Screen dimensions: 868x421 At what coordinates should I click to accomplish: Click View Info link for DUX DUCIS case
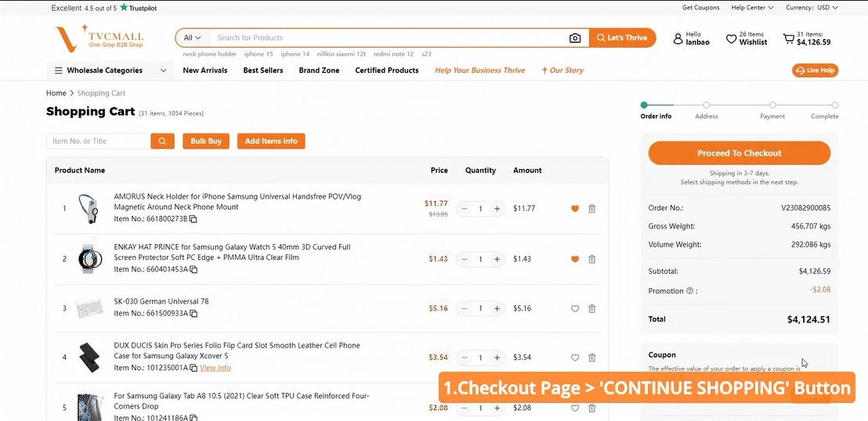(215, 368)
